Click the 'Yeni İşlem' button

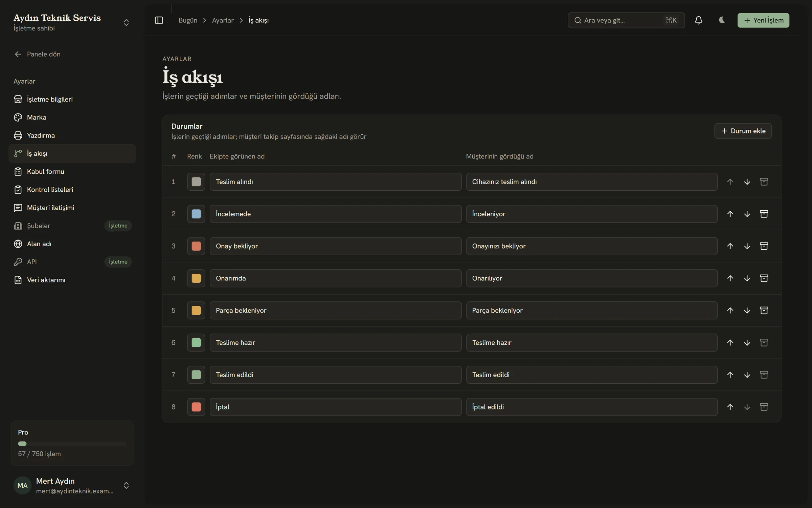coord(763,20)
